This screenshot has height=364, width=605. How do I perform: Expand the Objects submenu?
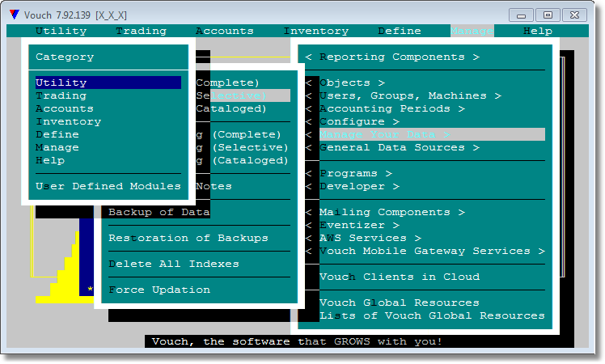(x=345, y=83)
